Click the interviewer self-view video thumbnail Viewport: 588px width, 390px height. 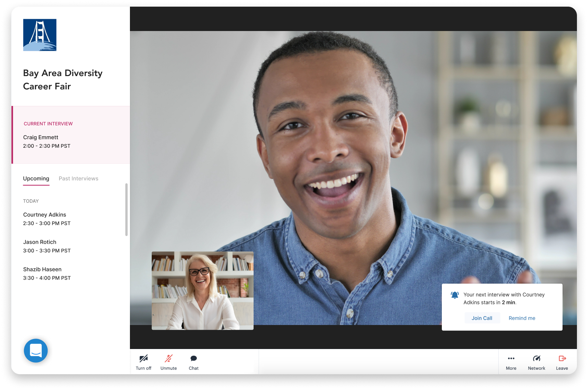click(x=203, y=291)
